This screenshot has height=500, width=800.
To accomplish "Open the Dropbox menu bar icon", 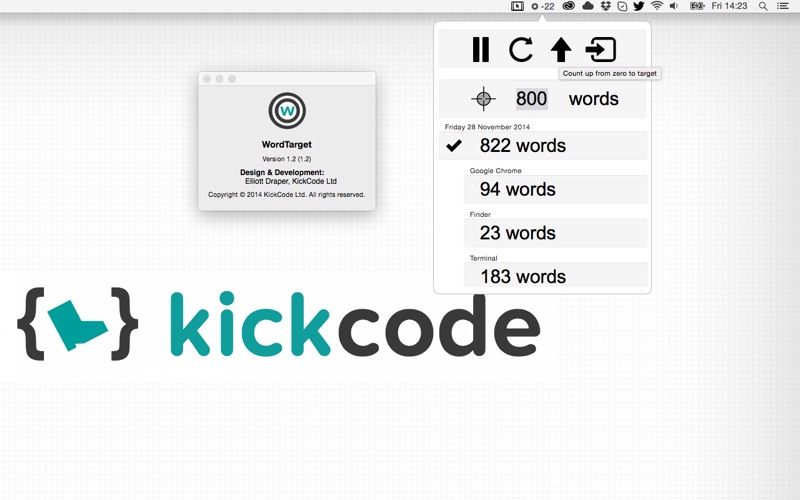I will pos(606,6).
